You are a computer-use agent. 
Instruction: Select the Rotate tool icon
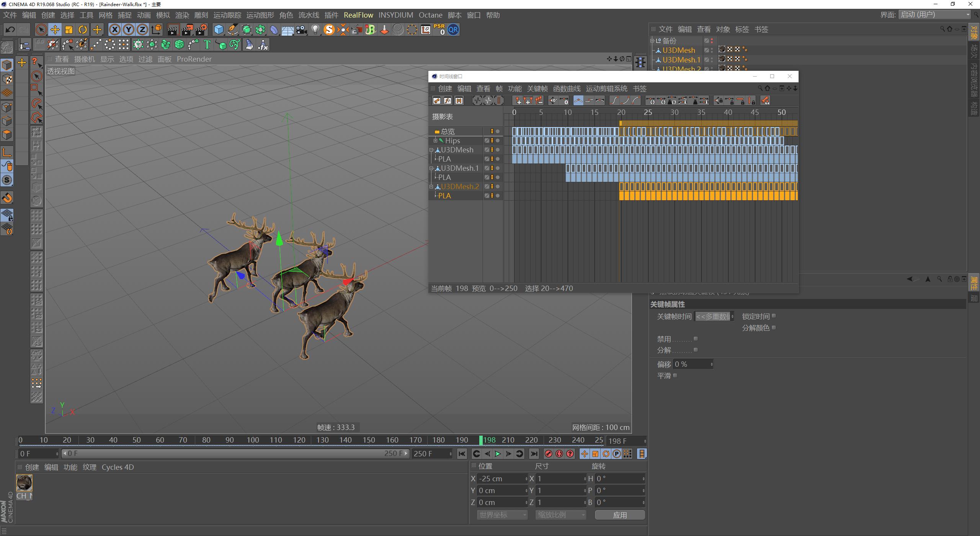click(x=83, y=30)
